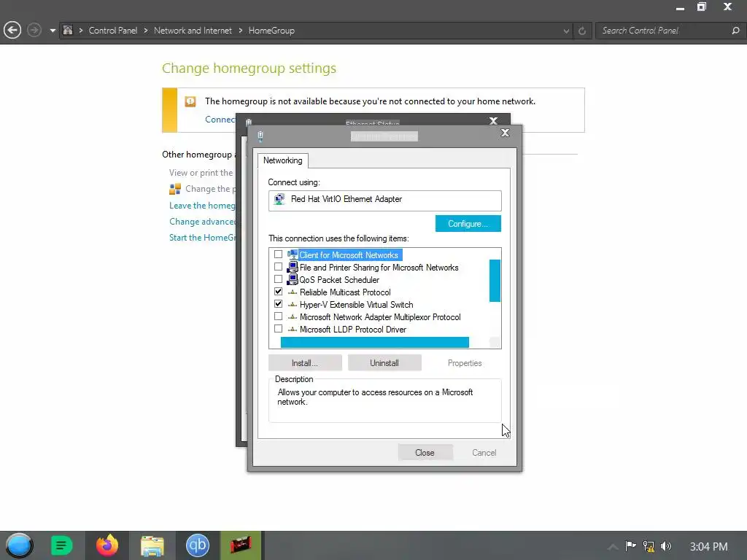Viewport: 747px width, 560px height.
Task: Enable QoS Packet Scheduler checkbox
Action: tap(278, 279)
